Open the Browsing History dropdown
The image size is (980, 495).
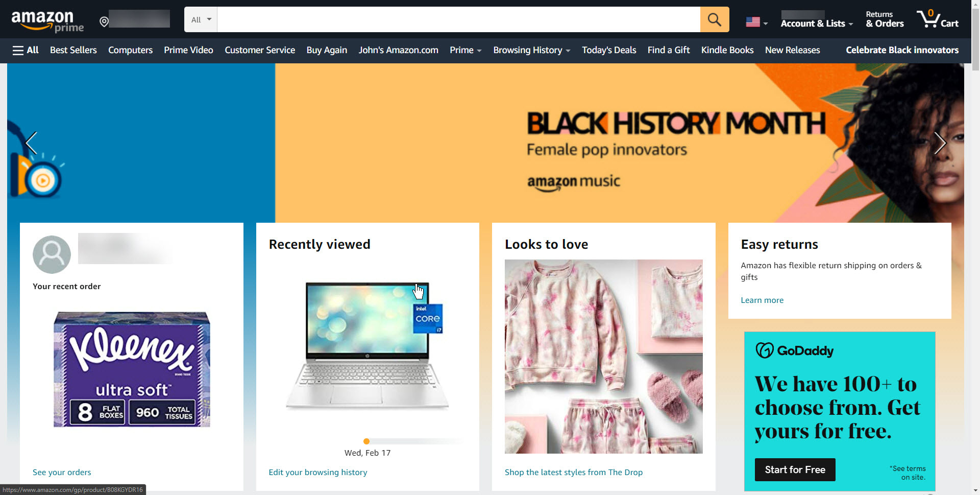[x=532, y=50]
